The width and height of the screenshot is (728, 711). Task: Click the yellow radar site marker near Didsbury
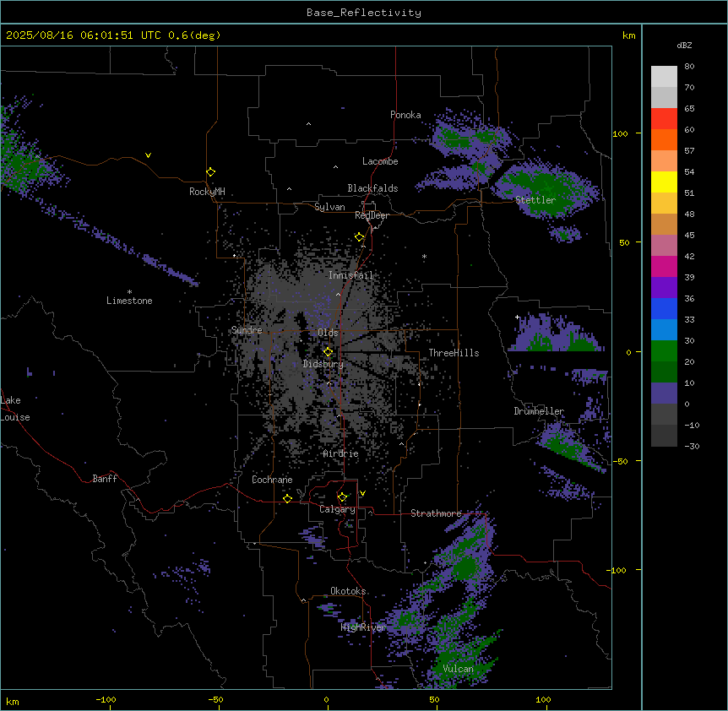coord(328,352)
